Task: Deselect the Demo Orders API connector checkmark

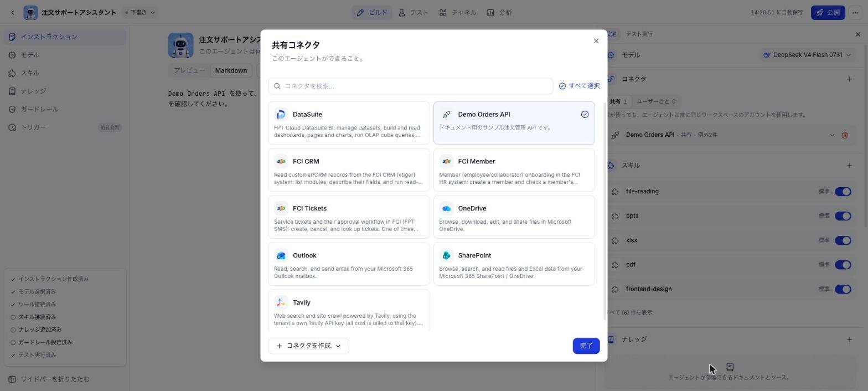Action: click(585, 115)
